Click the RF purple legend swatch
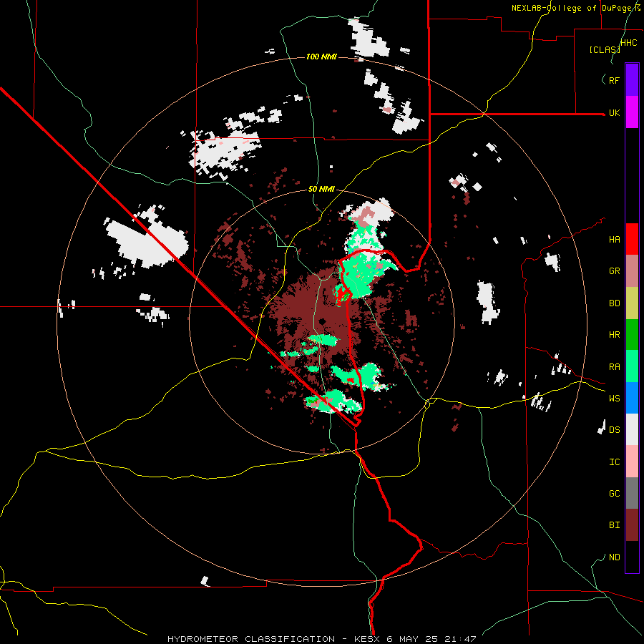Screen dimensions: 644x644 pyautogui.click(x=632, y=80)
